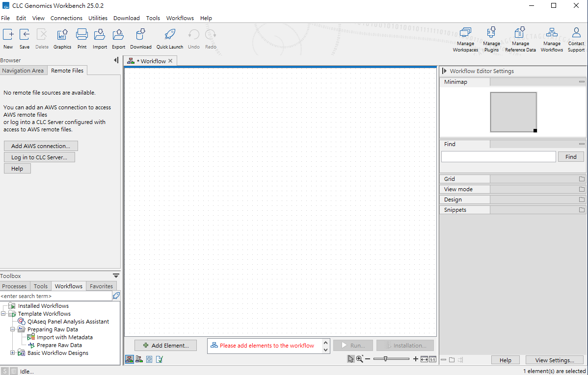Viewport: 588px width, 375px height.
Task: Click the rocket icon beside toolbox search
Action: 116,296
